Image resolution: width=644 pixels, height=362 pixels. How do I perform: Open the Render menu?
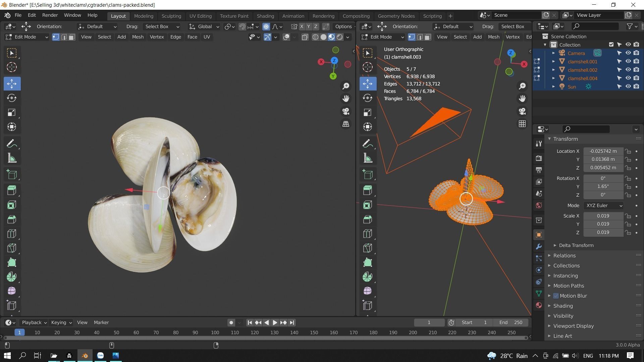click(x=50, y=15)
